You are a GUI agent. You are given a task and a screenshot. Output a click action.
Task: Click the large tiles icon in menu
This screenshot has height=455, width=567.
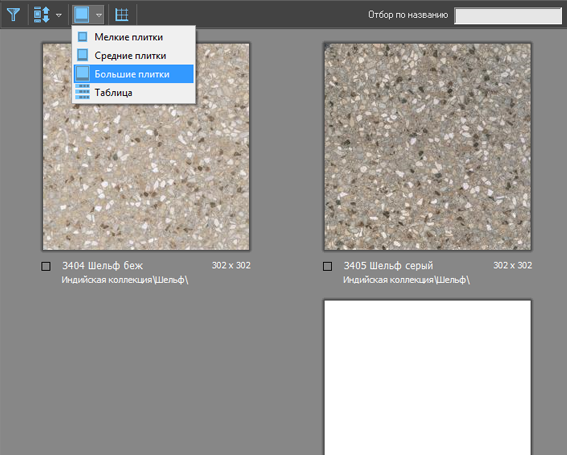coord(82,74)
